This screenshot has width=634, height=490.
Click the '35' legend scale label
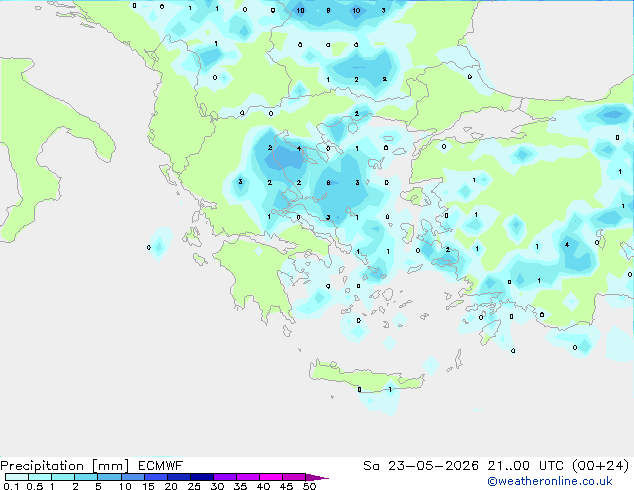click(240, 486)
